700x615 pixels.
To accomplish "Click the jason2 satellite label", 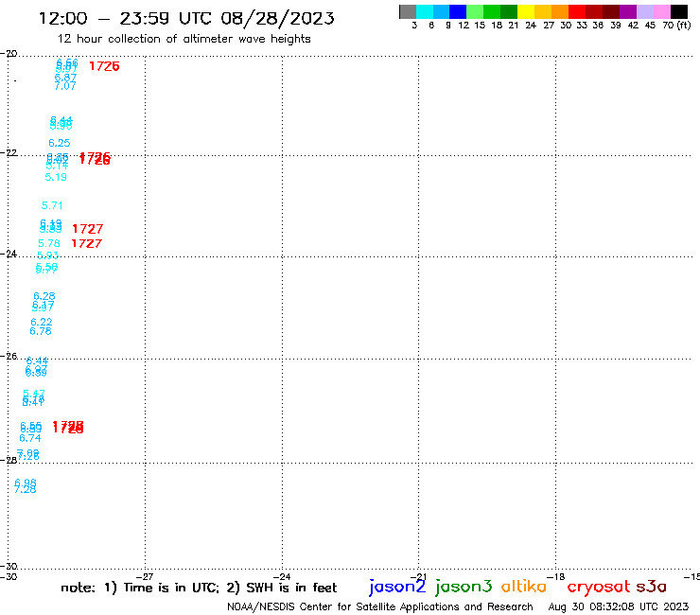I will tap(397, 587).
